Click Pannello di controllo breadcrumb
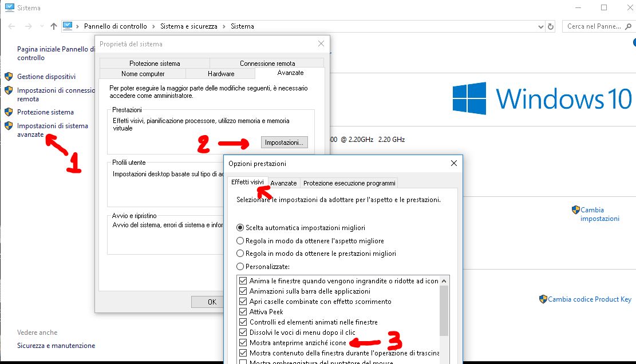The height and width of the screenshot is (364, 636). tap(116, 26)
